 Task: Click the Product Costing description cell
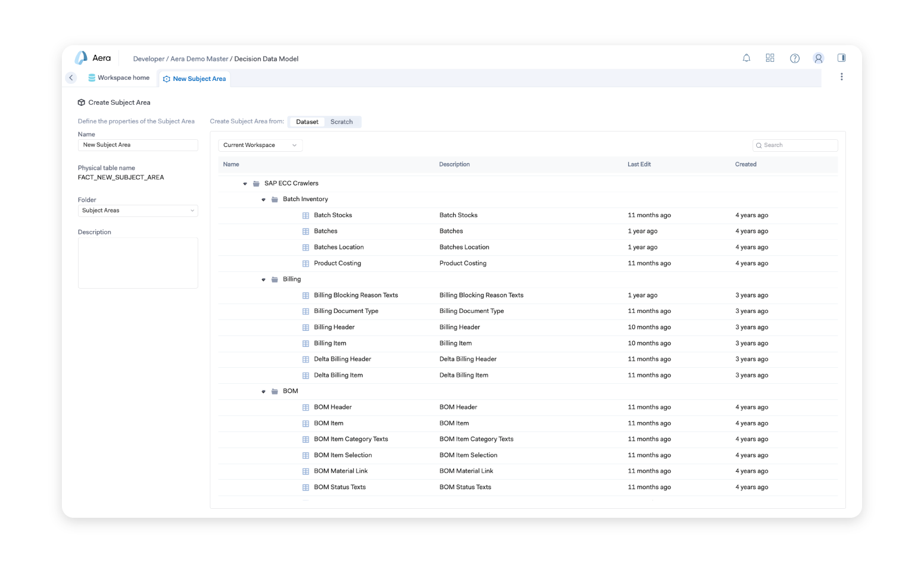pyautogui.click(x=463, y=263)
